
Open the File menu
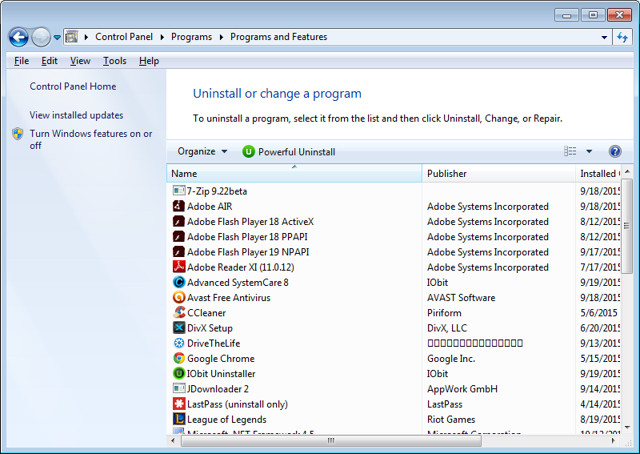click(x=21, y=61)
